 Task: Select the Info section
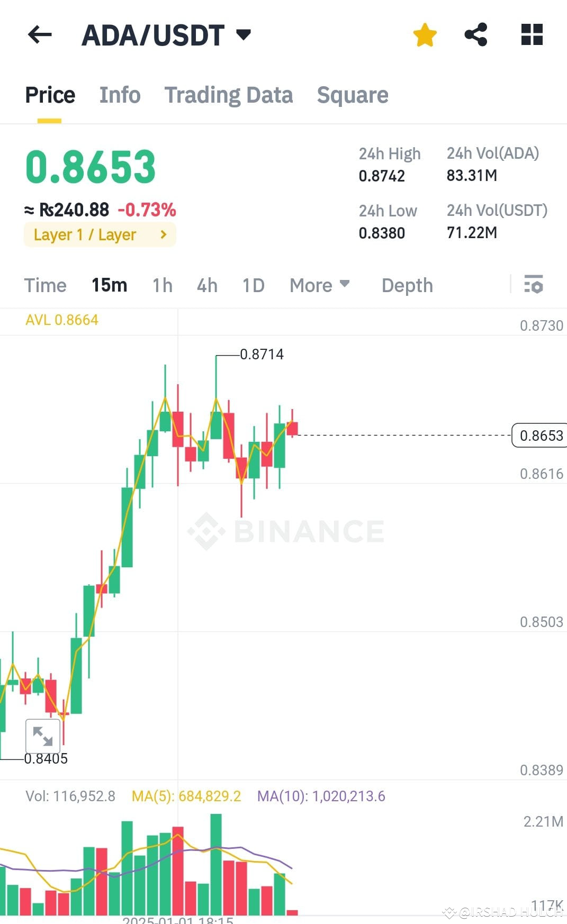click(119, 95)
